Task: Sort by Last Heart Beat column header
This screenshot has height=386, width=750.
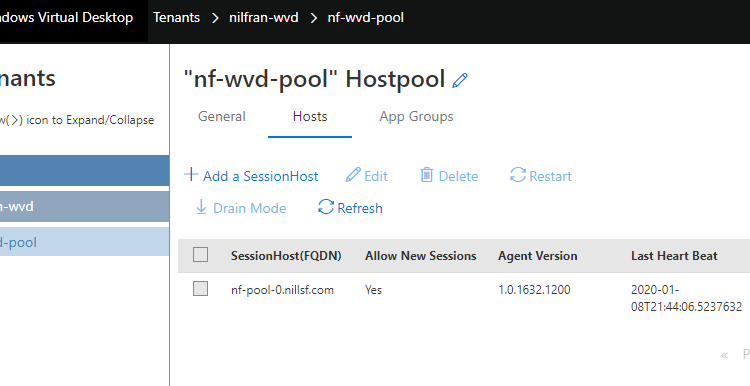Action: click(674, 256)
